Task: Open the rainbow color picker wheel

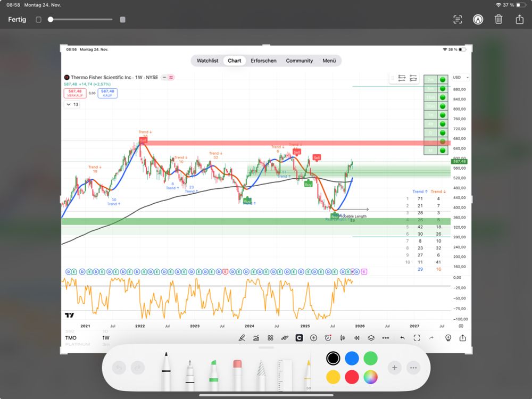Action: 370,377
